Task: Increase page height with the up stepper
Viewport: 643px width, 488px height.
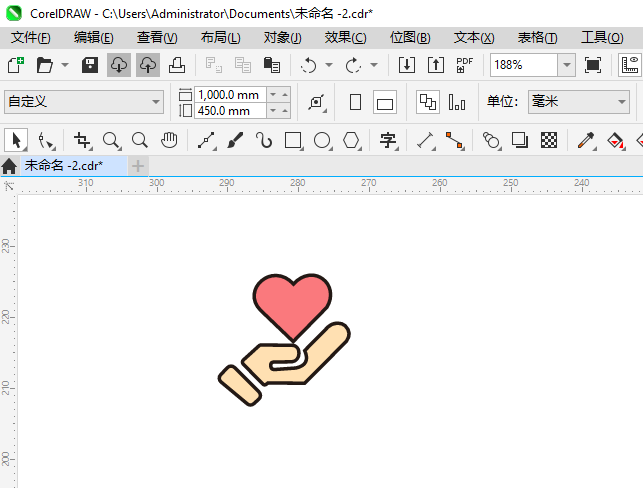Action: pyautogui.click(x=285, y=111)
